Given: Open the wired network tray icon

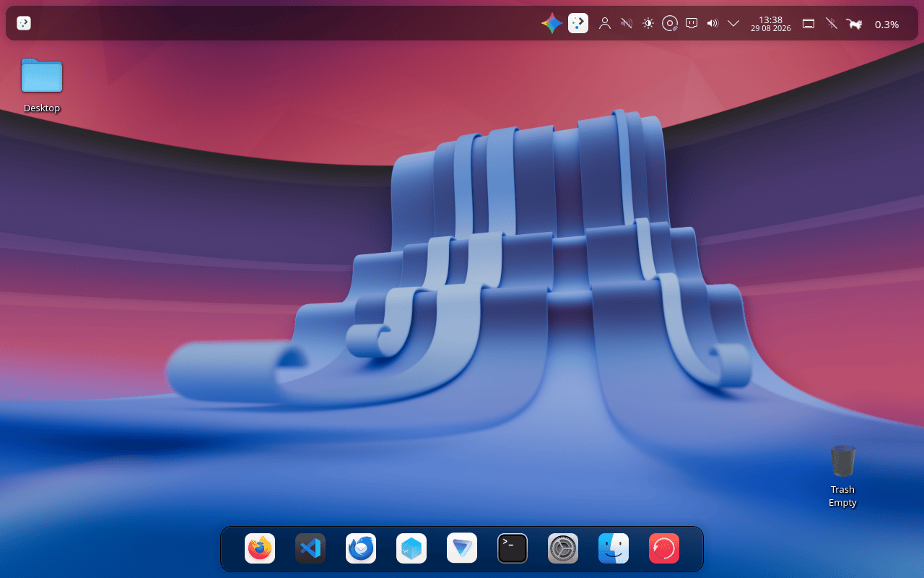Looking at the screenshot, I should pos(692,23).
